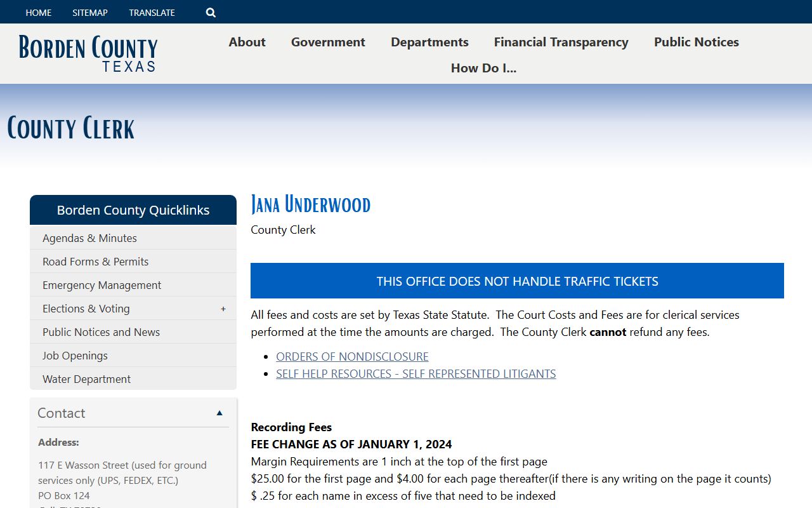
Task: Open SELF HELP RESOURCES litigants link
Action: (416, 374)
